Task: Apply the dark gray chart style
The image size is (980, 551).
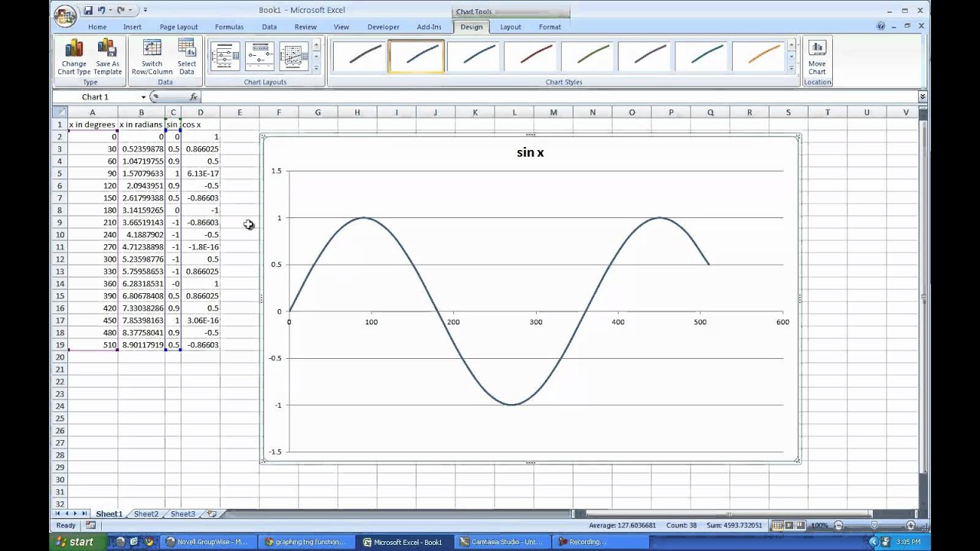Action: click(x=358, y=57)
